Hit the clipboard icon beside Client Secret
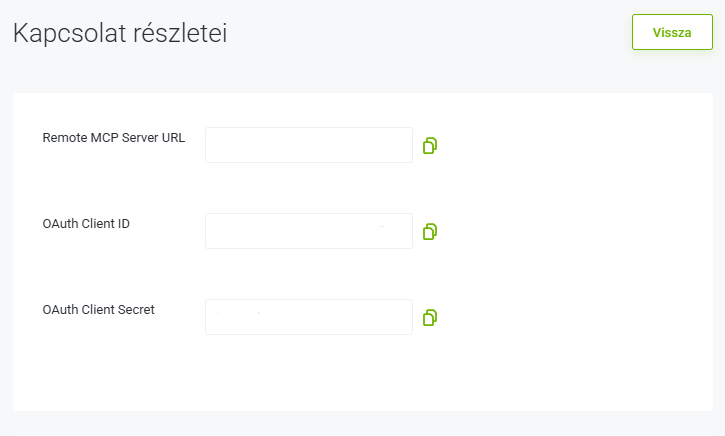 [x=430, y=318]
